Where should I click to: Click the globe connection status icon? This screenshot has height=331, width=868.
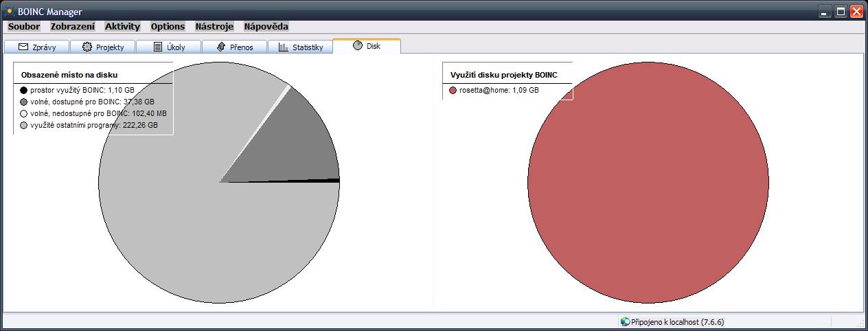click(x=625, y=321)
